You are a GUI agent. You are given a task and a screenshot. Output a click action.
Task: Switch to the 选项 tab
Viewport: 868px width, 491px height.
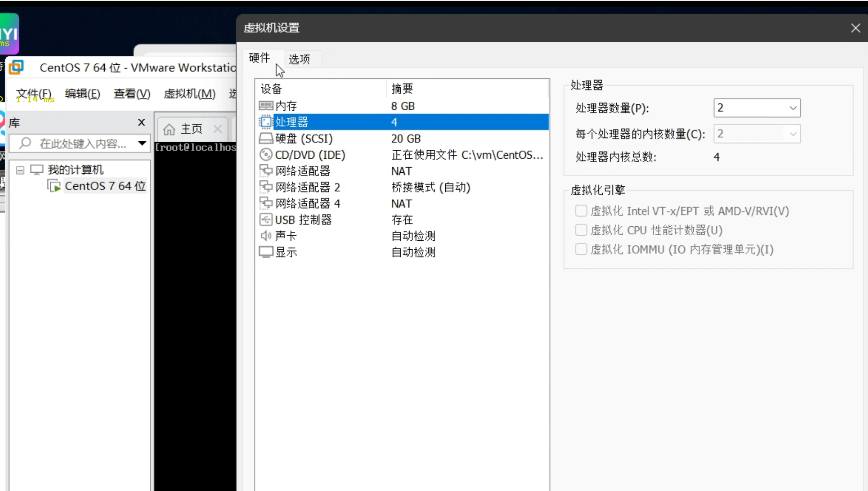299,59
